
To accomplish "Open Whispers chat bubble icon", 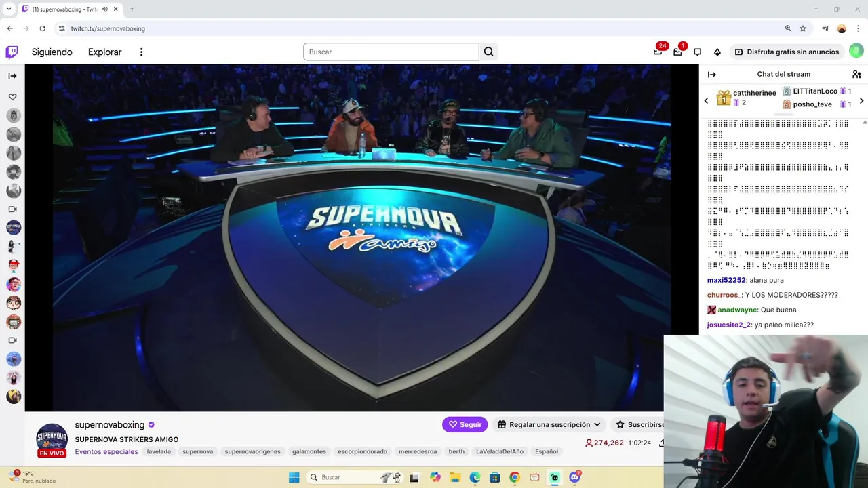I will click(697, 52).
